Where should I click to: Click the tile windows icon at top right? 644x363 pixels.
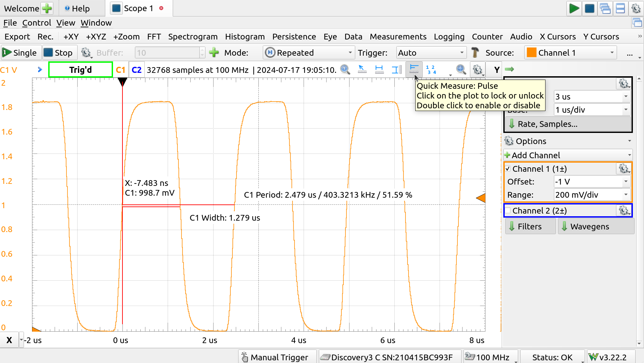(620, 8)
